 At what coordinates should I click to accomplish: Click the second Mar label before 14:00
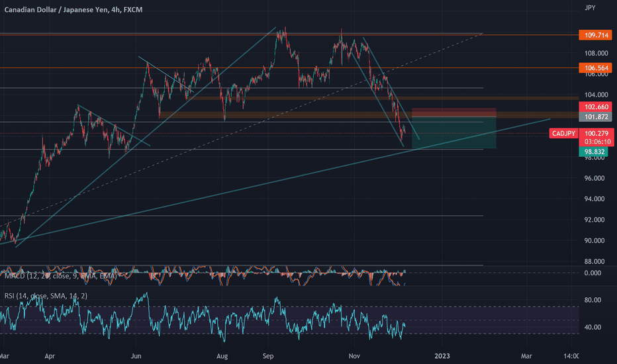coord(526,356)
